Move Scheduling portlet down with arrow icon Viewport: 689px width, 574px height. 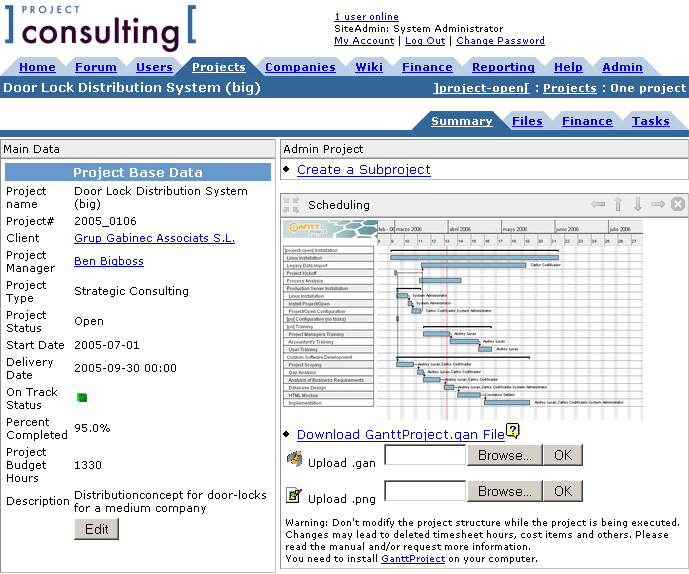[x=638, y=204]
